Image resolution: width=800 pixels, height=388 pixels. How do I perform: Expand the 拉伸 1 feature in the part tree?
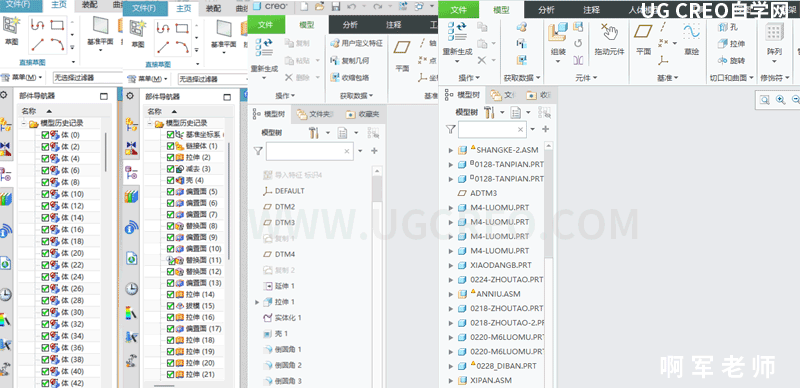[257, 302]
